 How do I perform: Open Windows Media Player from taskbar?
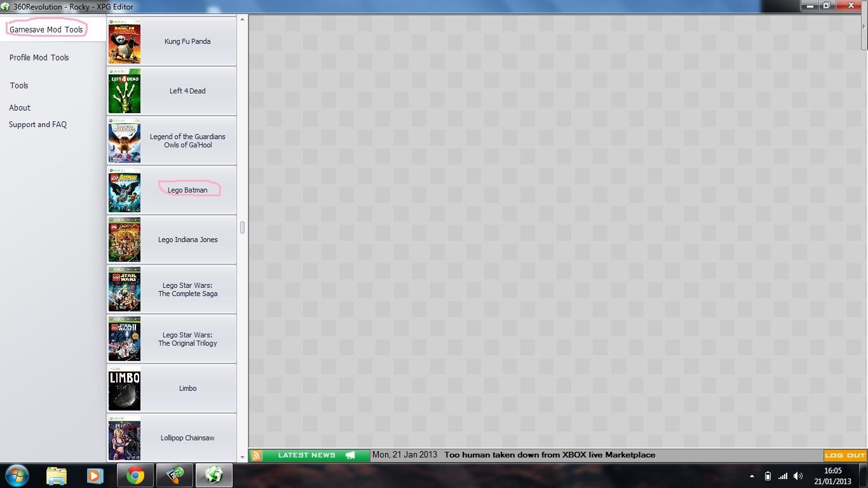click(95, 475)
